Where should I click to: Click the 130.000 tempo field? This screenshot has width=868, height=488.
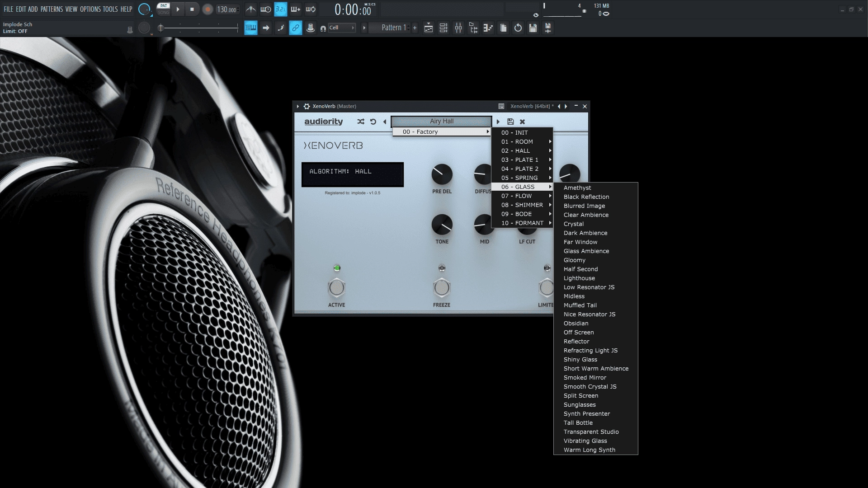[x=226, y=9]
